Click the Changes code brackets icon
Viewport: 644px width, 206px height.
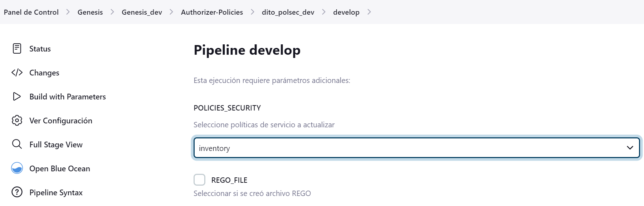17,73
